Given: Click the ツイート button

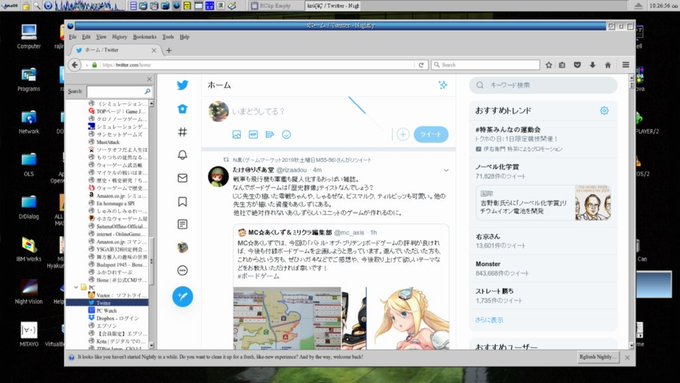Looking at the screenshot, I should 431,134.
